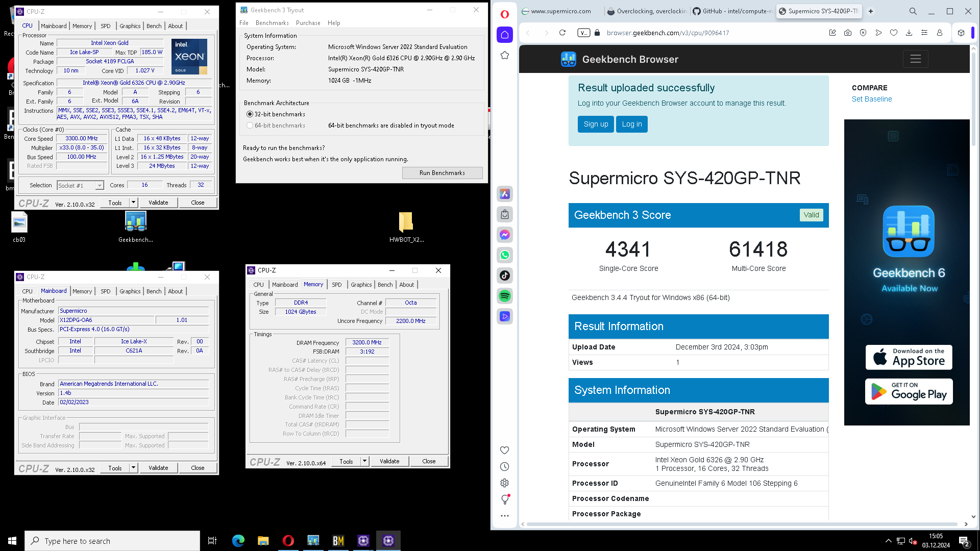
Task: Click Log in on Geekbench Browser
Action: coord(632,124)
